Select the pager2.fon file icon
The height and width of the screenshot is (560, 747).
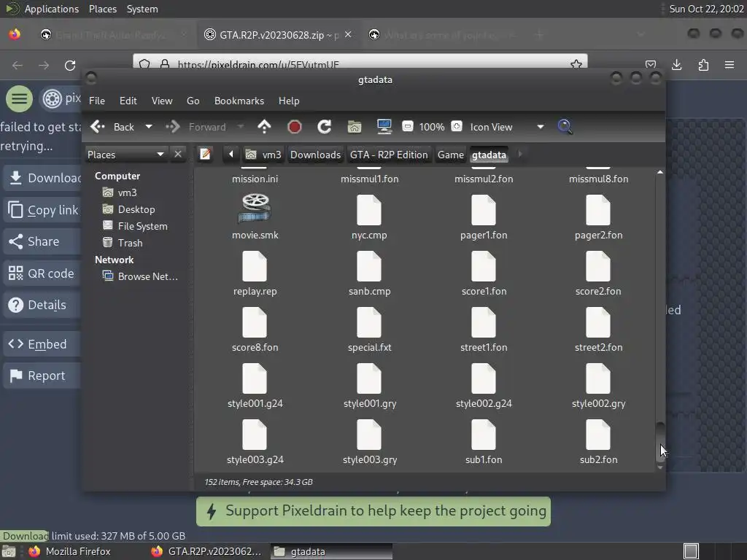(x=598, y=210)
